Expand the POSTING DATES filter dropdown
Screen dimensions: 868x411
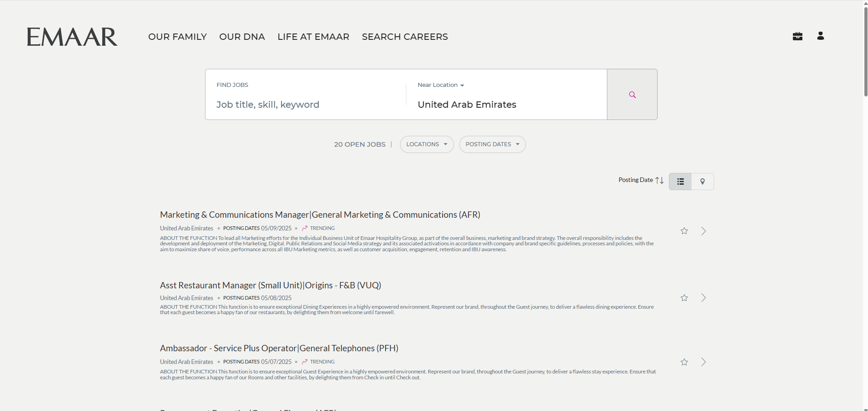[x=492, y=144]
